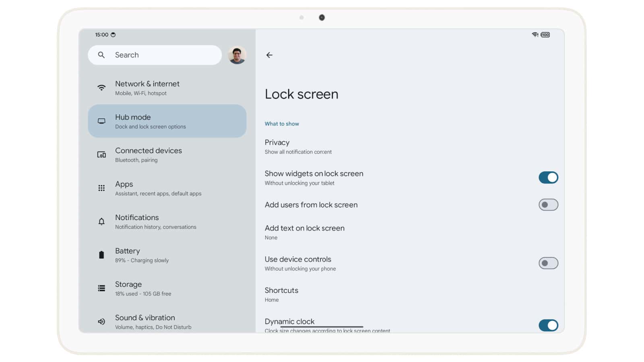Click the battery status indicator

pyautogui.click(x=545, y=35)
